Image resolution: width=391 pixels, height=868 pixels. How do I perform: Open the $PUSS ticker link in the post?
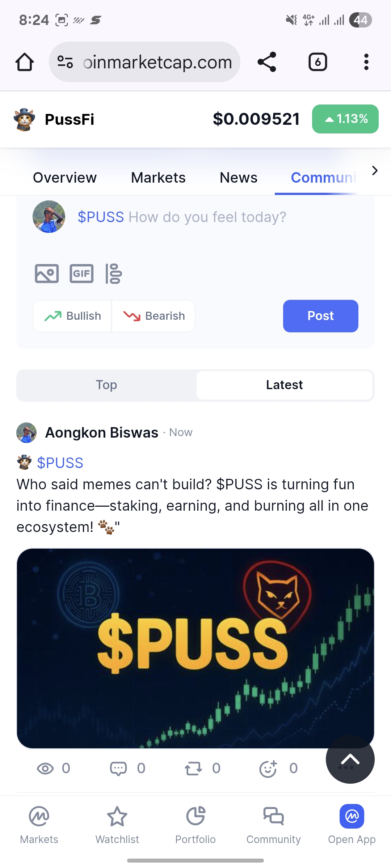60,463
